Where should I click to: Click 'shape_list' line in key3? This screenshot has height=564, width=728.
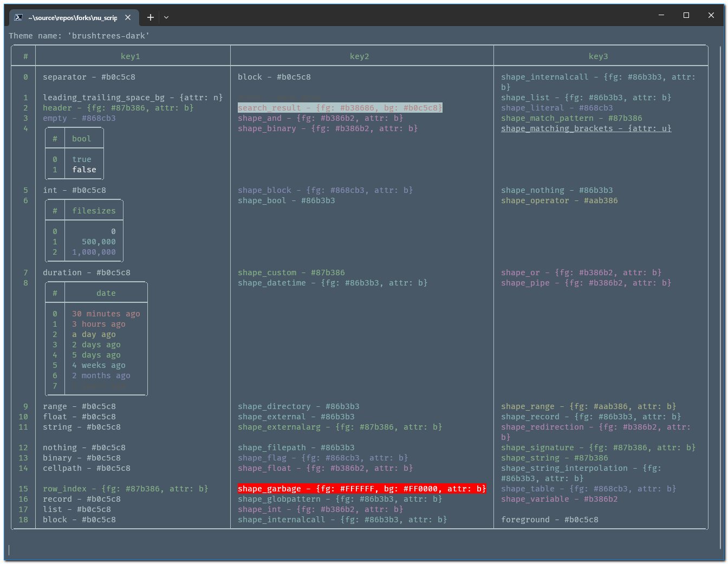587,98
